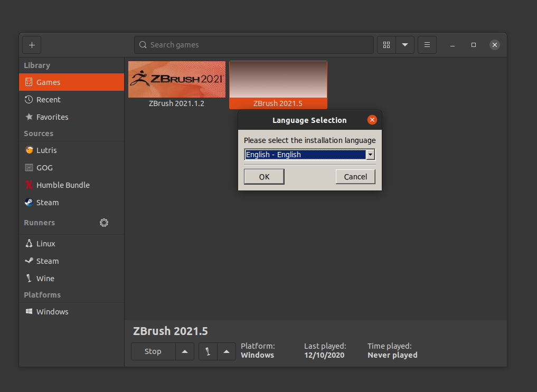Select Steam under Runners
The height and width of the screenshot is (392, 537).
72,261
